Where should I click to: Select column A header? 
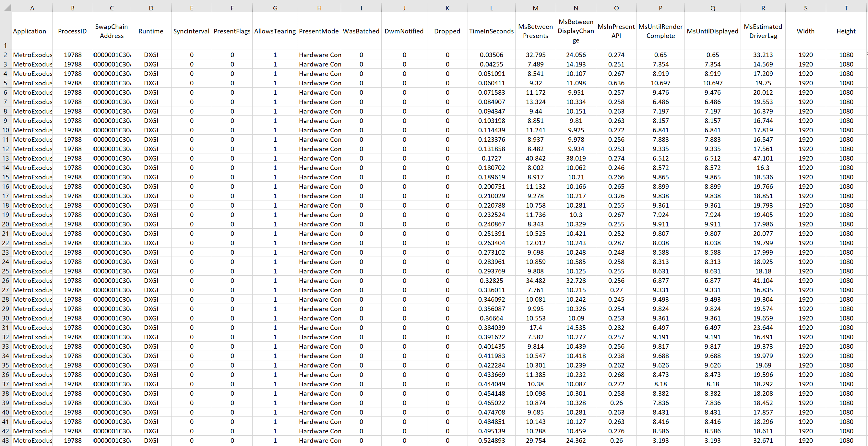(32, 8)
